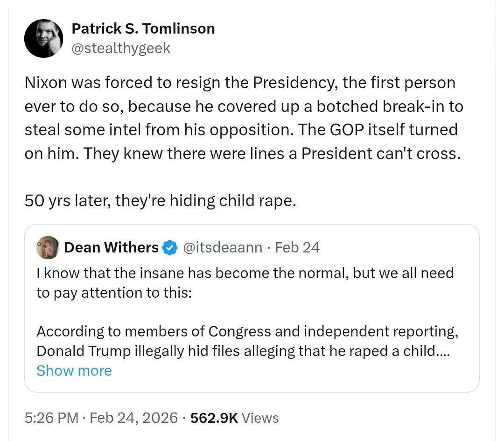The image size is (504, 441).
Task: Click the paragraph beginning "Nixon was forced"
Action: pos(240,83)
